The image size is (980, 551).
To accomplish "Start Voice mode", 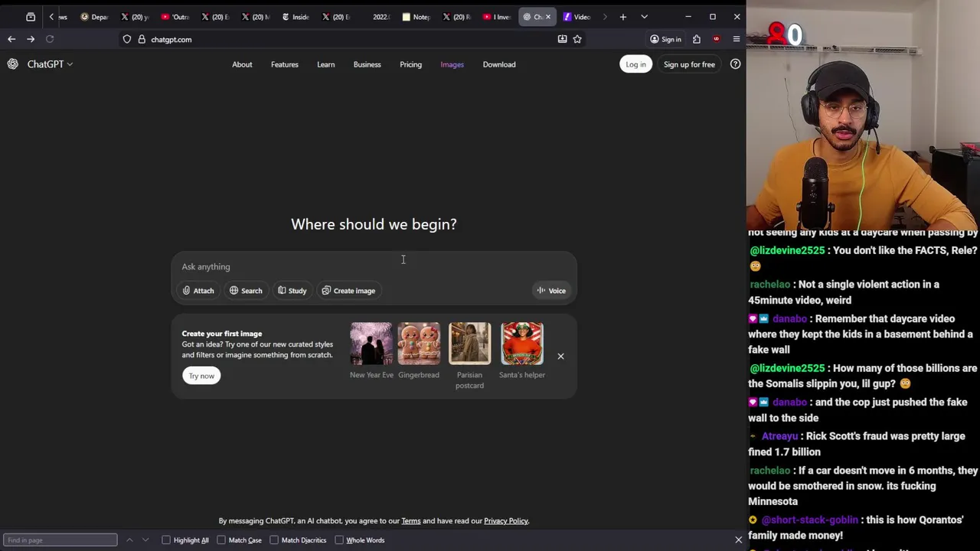I will coord(551,291).
